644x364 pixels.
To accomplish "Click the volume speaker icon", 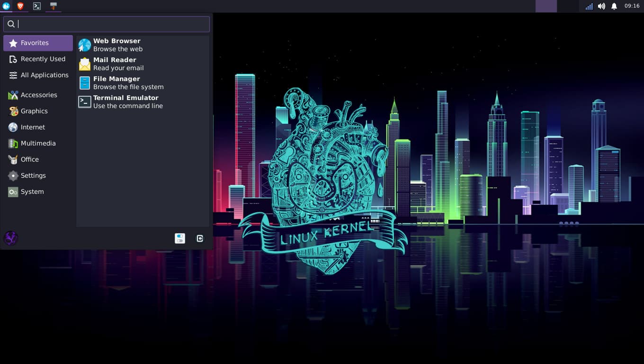I will [601, 6].
